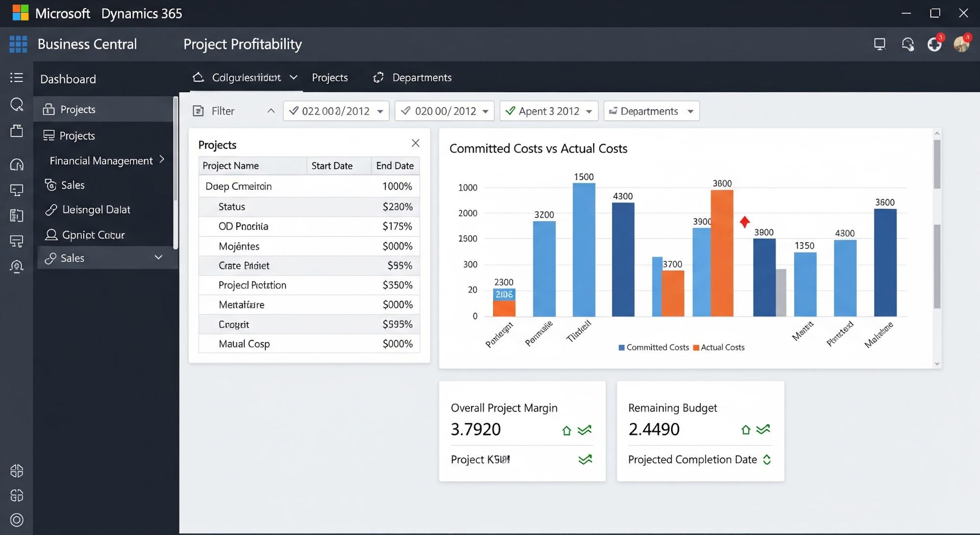The width and height of the screenshot is (980, 535).
Task: Open Dashboard in the sidebar
Action: (68, 79)
